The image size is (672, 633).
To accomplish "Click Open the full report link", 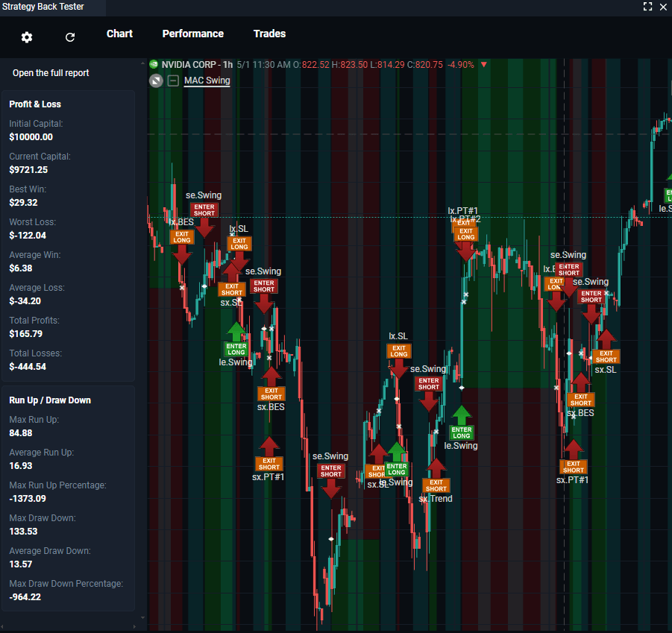I will point(51,73).
